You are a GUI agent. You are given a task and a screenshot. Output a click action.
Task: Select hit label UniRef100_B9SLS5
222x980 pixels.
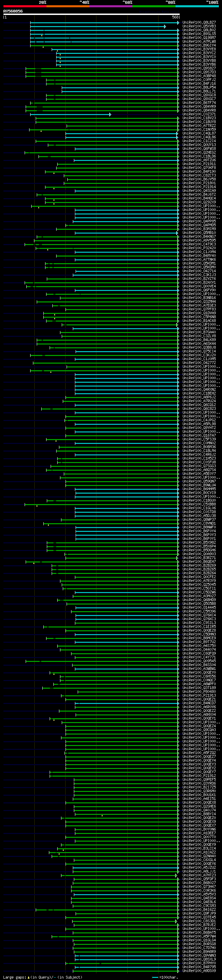[x=199, y=34]
